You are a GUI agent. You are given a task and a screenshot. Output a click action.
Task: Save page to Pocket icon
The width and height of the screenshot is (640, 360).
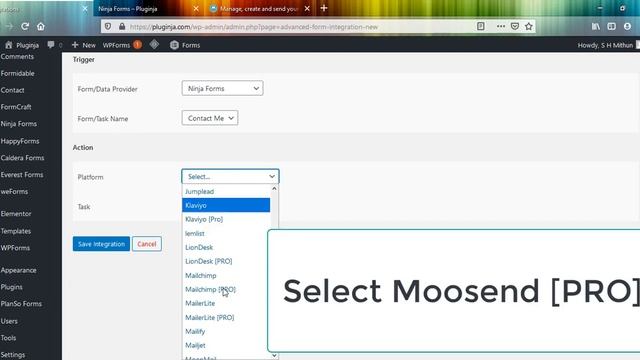[515, 27]
